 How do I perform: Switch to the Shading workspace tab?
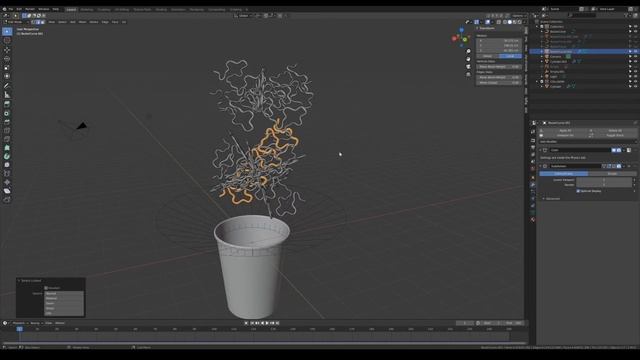(x=161, y=9)
